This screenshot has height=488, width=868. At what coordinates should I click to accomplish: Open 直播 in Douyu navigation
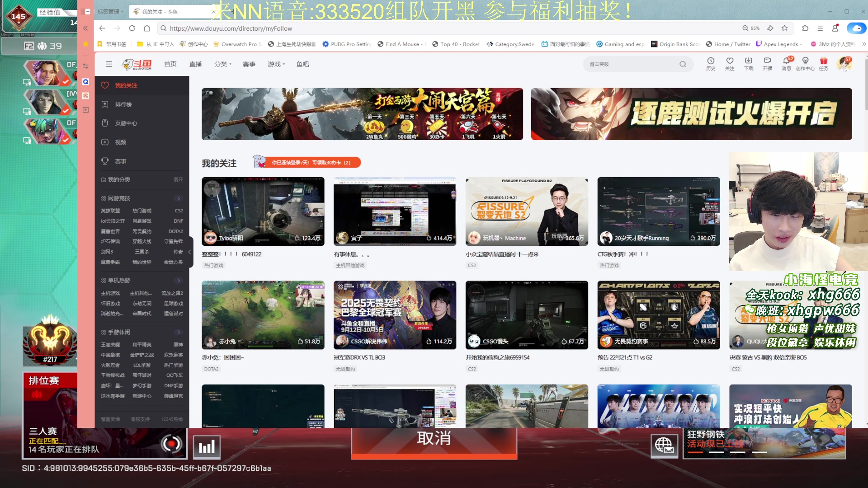coord(195,64)
